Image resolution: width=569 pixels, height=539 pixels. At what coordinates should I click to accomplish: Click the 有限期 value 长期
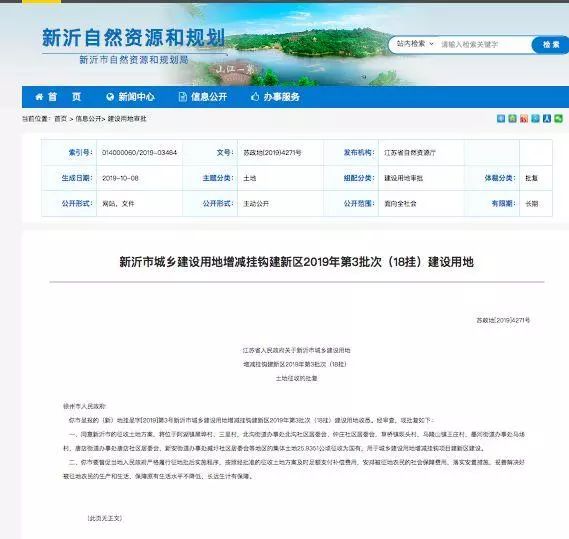click(x=532, y=204)
